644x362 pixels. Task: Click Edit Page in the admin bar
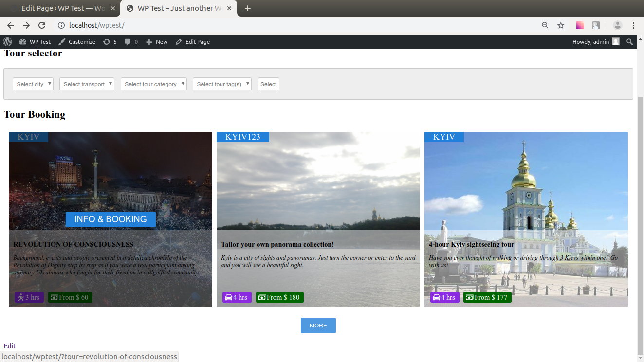click(193, 42)
